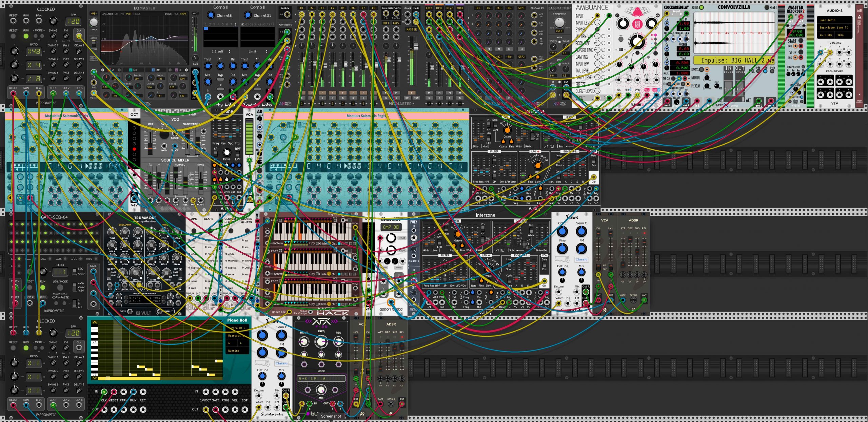Click the XFX F-35 filter MODE display
Image resolution: width=868 pixels, height=422 pixels.
tap(321, 379)
